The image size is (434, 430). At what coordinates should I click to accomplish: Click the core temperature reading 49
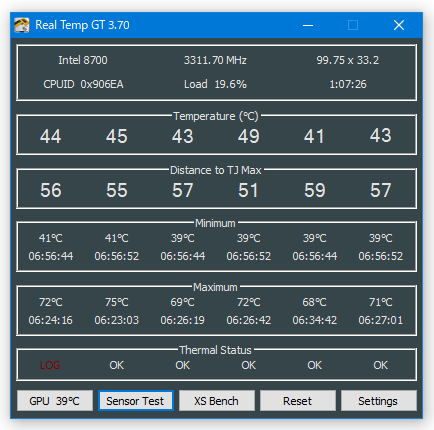[x=249, y=136]
